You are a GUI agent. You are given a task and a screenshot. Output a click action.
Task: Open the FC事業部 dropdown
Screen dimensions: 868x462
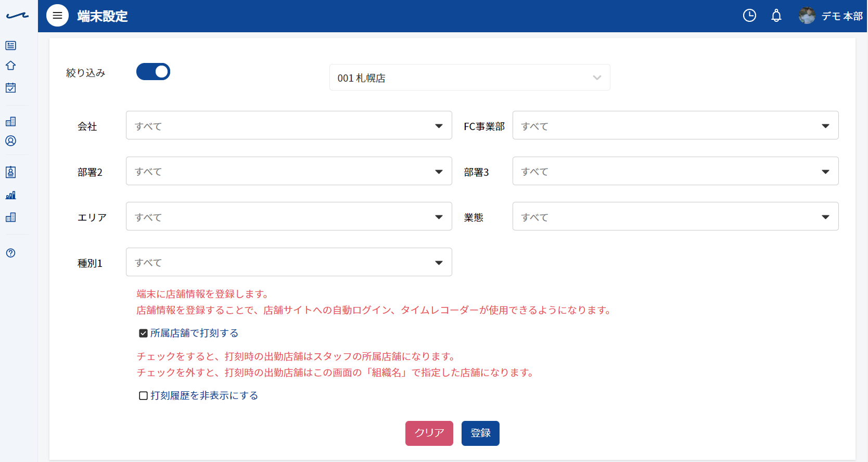click(x=675, y=125)
